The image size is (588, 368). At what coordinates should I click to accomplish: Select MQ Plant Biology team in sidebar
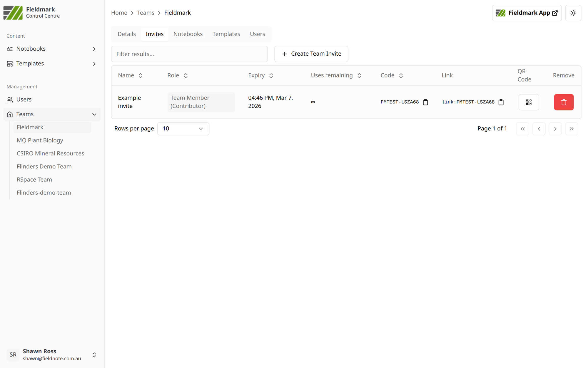coord(40,140)
